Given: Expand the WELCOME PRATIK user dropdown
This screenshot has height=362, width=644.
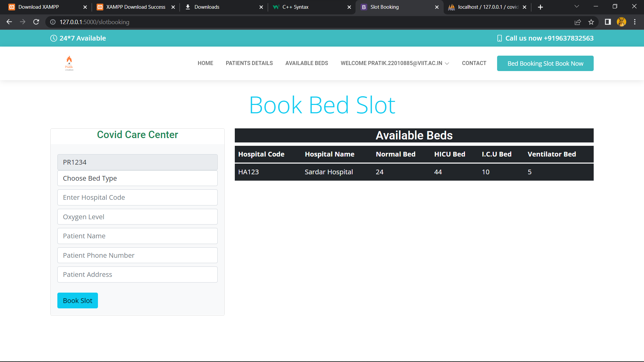Looking at the screenshot, I should pos(395,63).
